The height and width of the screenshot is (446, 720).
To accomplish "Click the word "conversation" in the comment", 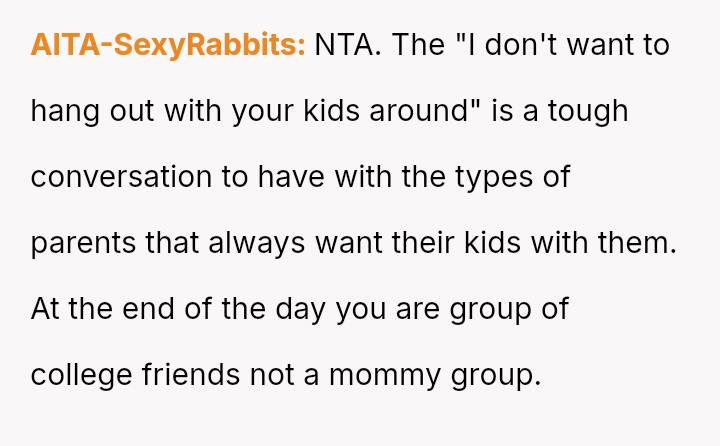I will [x=121, y=177].
